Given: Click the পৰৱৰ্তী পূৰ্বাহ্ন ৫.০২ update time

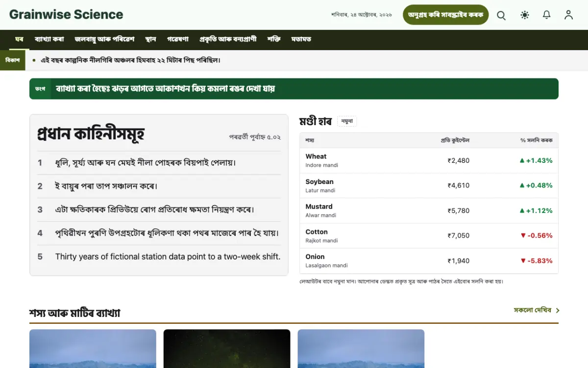Looking at the screenshot, I should [255, 137].
